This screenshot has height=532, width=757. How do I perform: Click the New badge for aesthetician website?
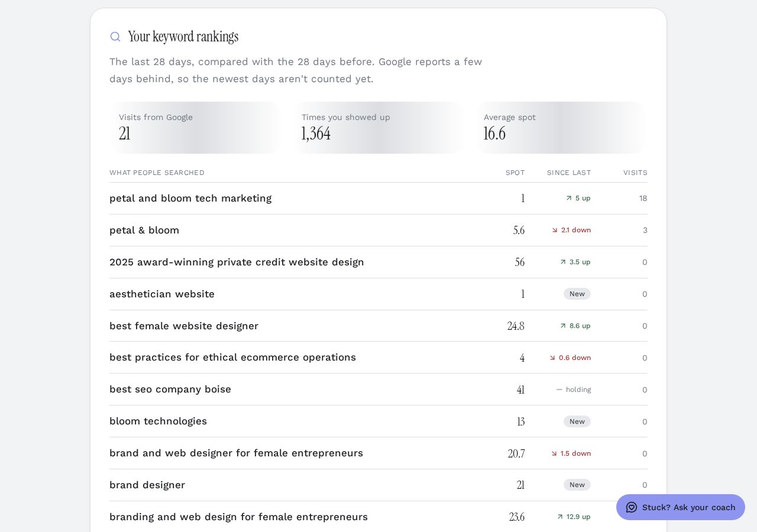(577, 294)
